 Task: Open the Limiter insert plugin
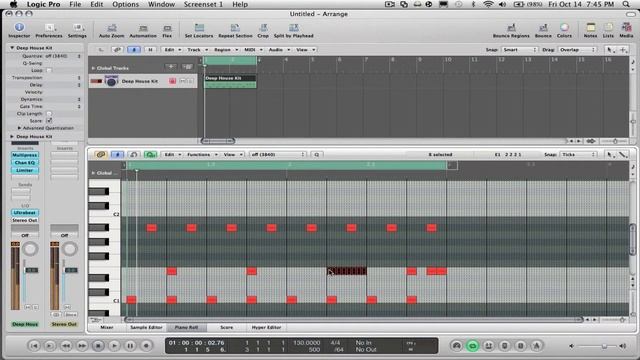pos(25,170)
